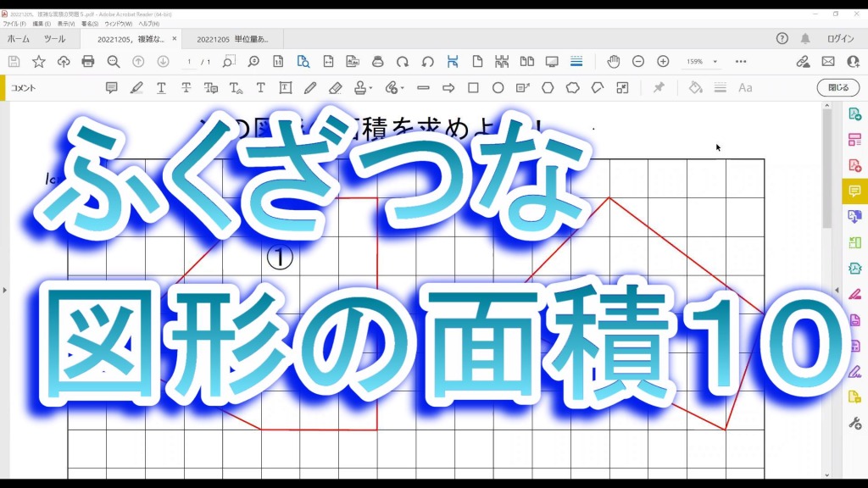
Task: Choose the strikethrough text tool
Action: pyautogui.click(x=186, y=88)
